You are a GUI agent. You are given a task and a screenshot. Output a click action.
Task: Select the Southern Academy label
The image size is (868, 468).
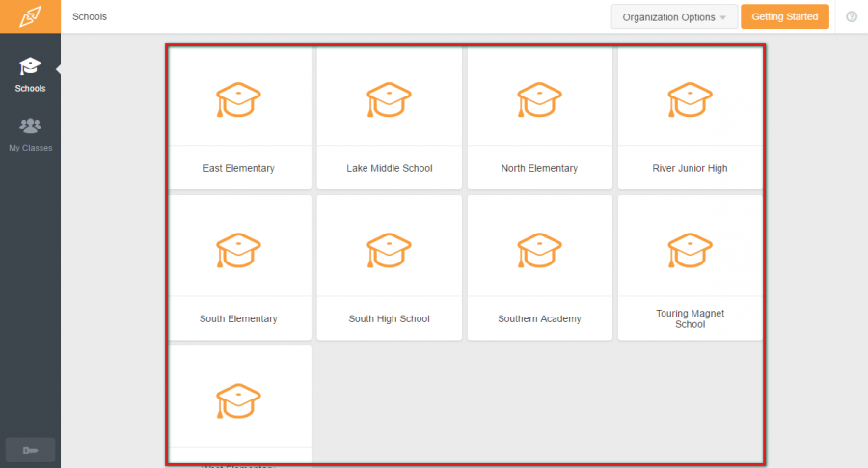pos(540,319)
